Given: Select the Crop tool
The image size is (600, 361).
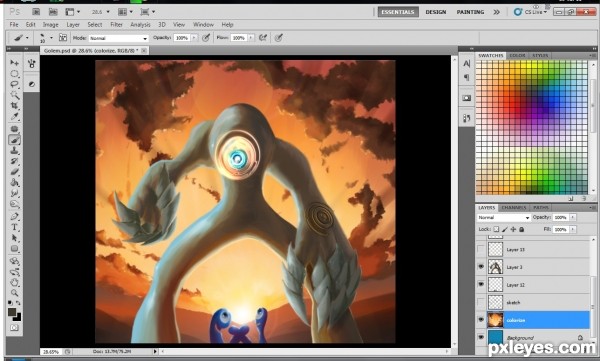Looking at the screenshot, I should 15,106.
